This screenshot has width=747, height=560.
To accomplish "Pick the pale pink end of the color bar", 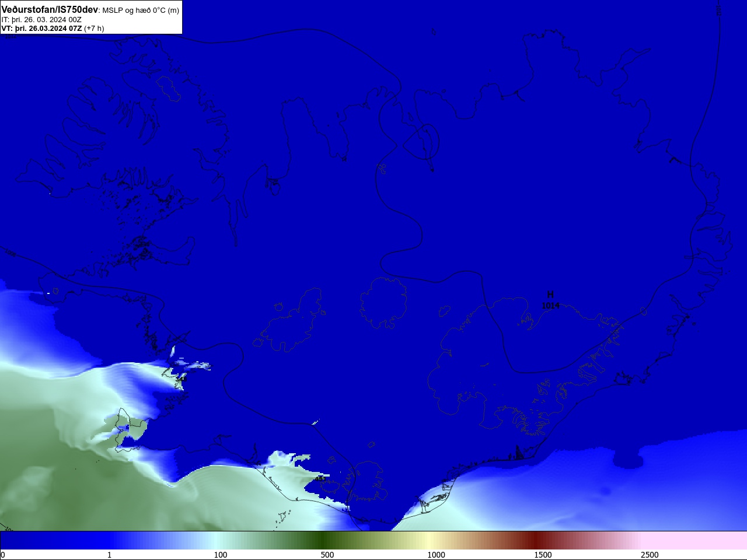I will click(694, 540).
